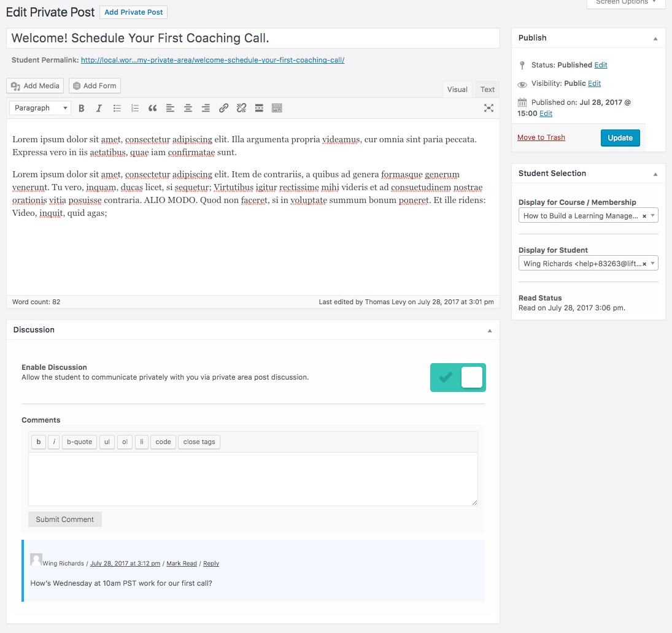Click Mark Read on Wing's comment

(182, 564)
